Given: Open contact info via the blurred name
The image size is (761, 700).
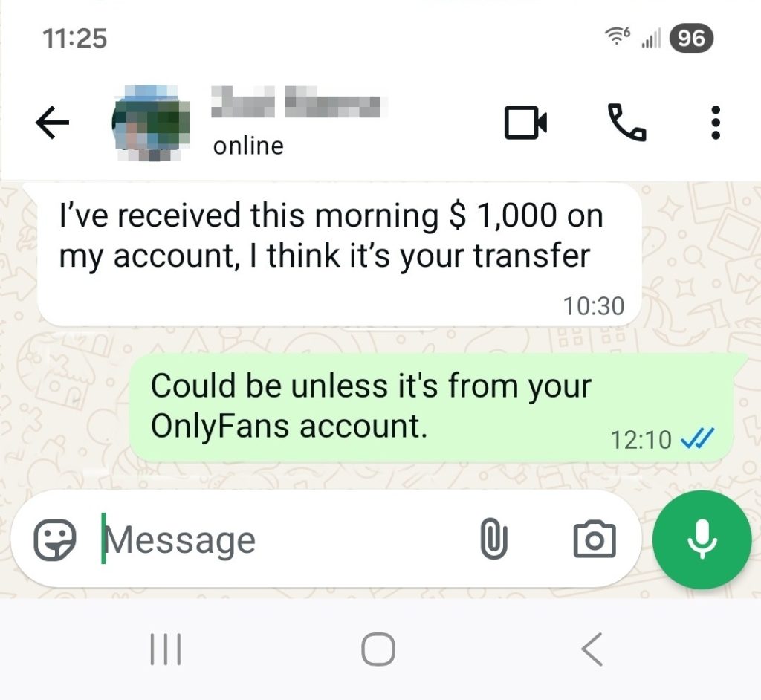Looking at the screenshot, I should pos(296,102).
